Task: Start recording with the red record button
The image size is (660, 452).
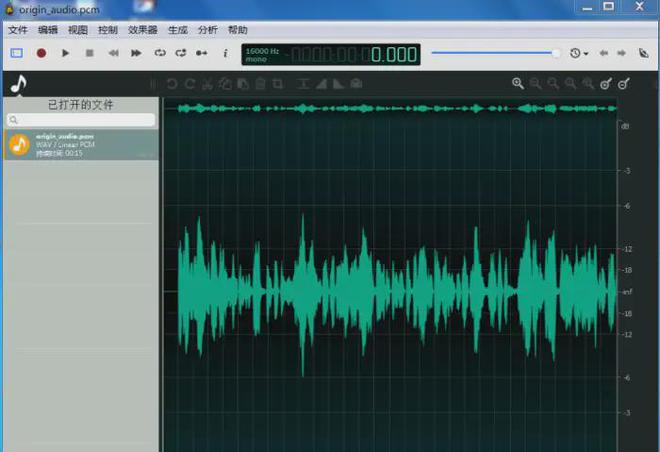Action: pos(41,53)
